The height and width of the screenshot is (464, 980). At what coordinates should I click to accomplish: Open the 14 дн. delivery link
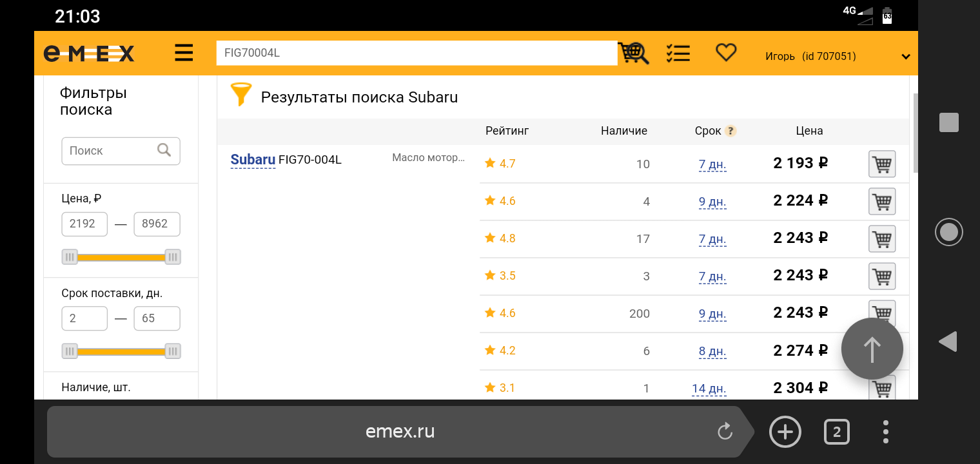[x=709, y=389]
